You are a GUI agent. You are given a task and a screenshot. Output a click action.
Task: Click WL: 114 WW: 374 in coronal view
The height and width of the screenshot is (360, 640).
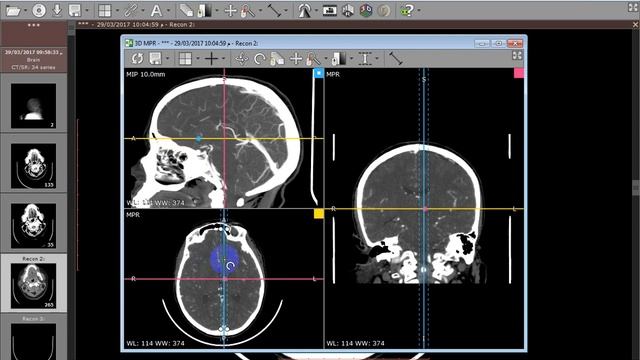click(x=356, y=343)
